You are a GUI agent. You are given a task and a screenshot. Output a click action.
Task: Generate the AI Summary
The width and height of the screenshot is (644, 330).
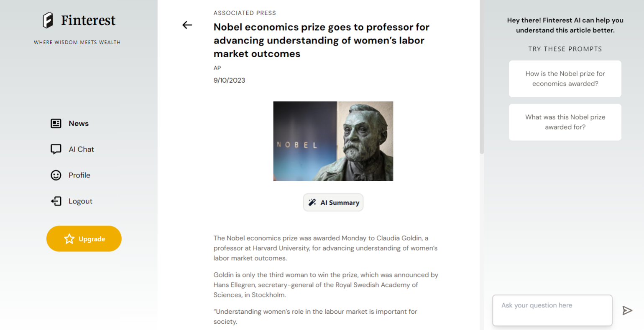click(x=333, y=202)
